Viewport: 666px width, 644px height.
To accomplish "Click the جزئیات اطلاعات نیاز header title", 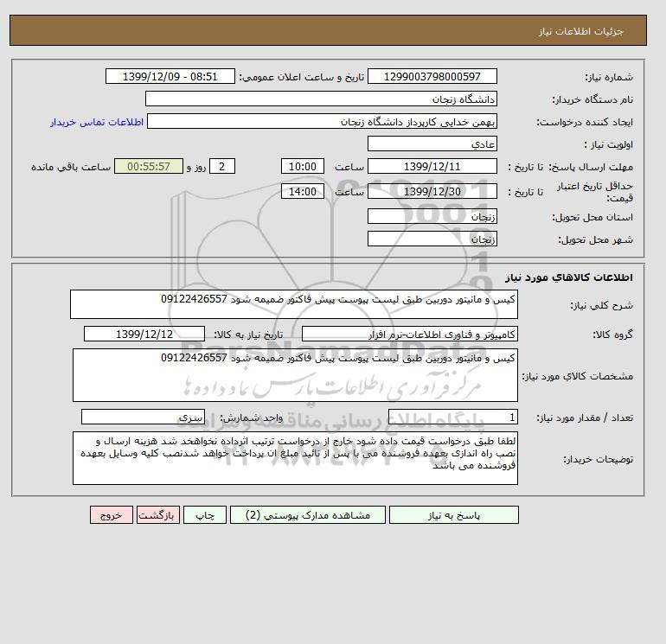I will 580,31.
